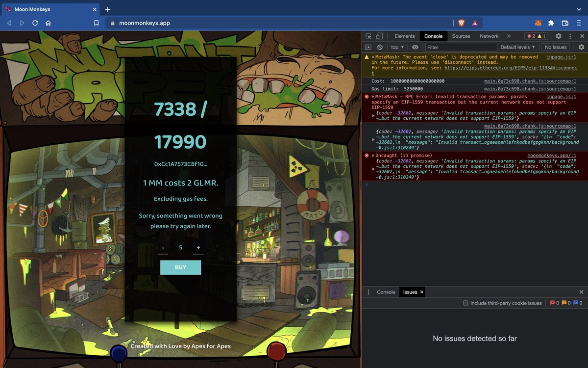Expand the object under the RPC Error

click(x=373, y=116)
